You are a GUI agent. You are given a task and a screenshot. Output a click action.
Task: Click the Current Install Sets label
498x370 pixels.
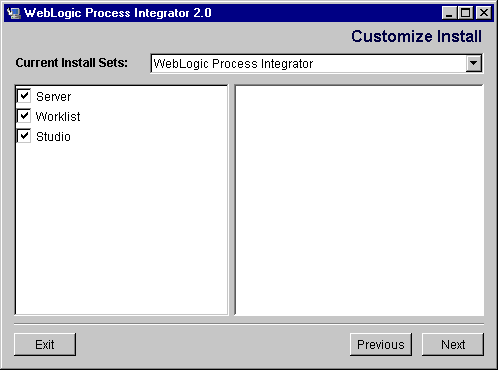[71, 63]
